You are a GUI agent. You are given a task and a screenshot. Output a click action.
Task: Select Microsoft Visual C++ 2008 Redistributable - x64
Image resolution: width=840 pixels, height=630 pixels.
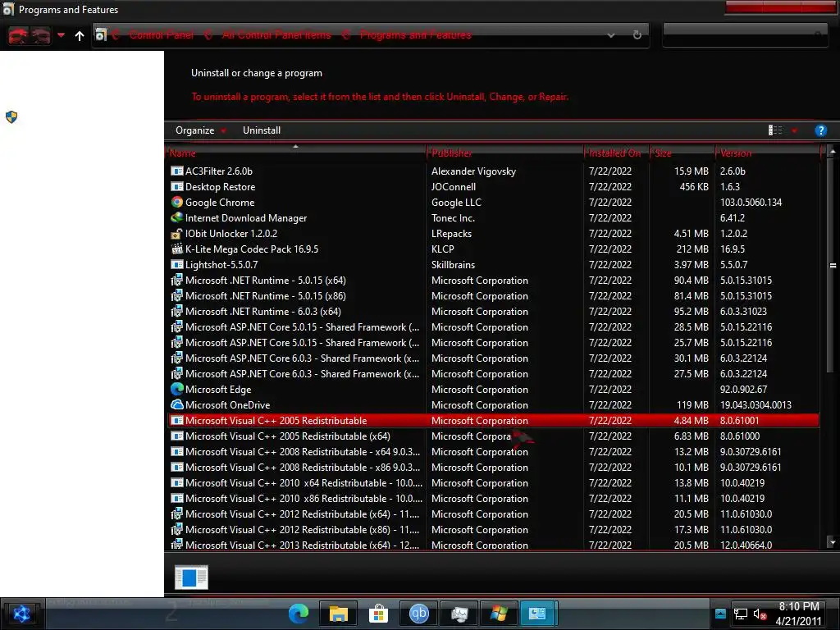pyautogui.click(x=493, y=452)
